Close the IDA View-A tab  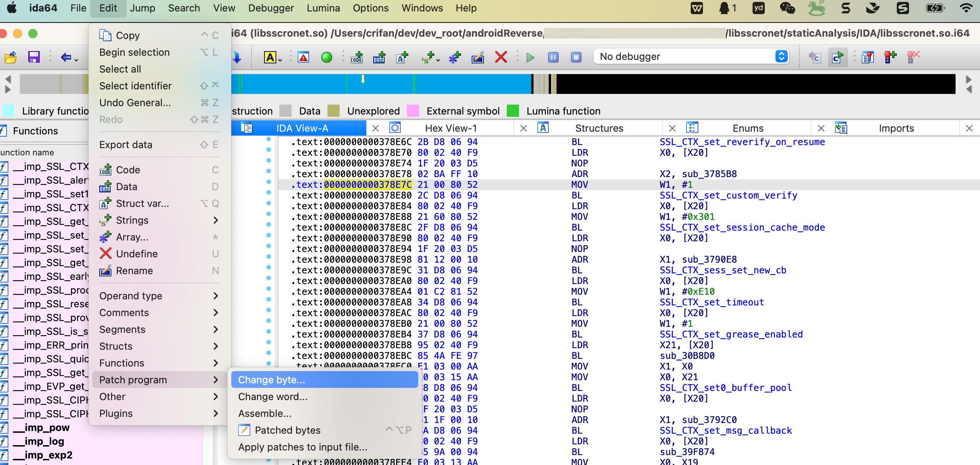tap(375, 128)
